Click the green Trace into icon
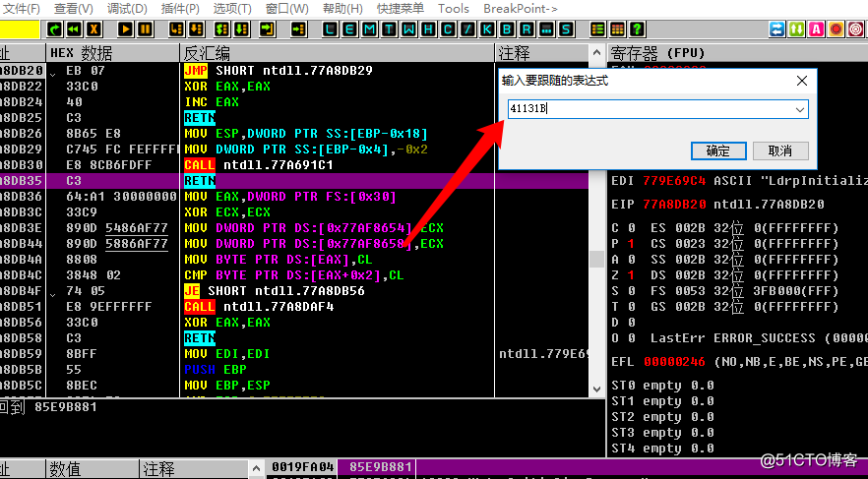This screenshot has height=479, width=868. click(x=222, y=30)
